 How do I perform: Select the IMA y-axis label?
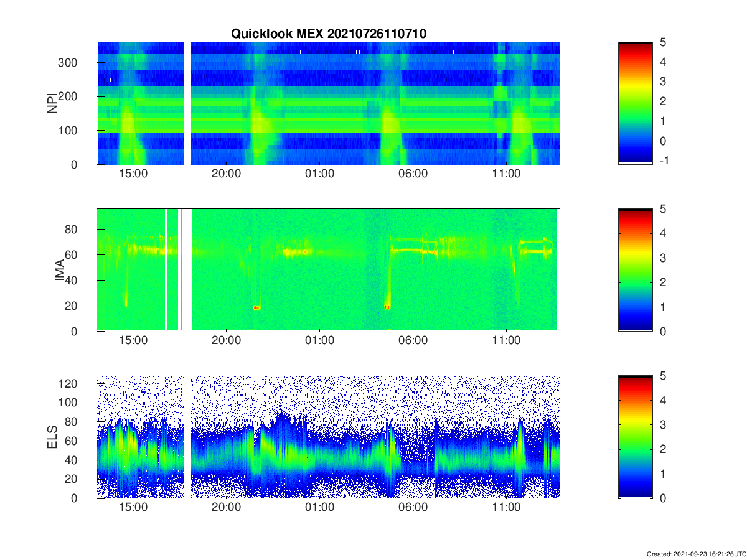coord(60,270)
